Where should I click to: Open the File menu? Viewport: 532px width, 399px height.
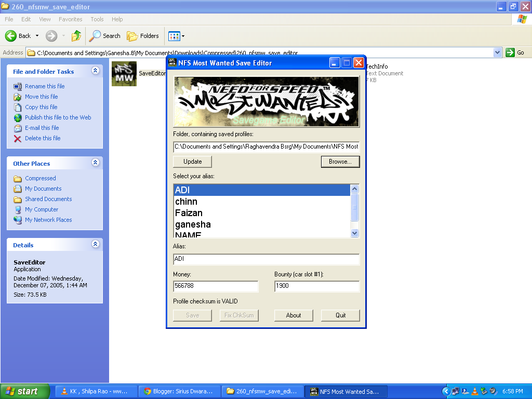coord(9,19)
